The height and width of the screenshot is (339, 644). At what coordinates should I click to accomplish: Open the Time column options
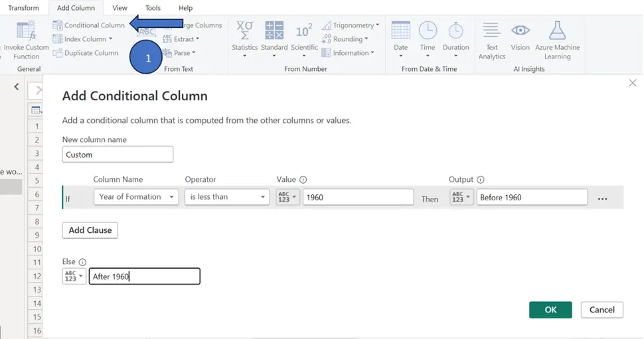tap(427, 40)
